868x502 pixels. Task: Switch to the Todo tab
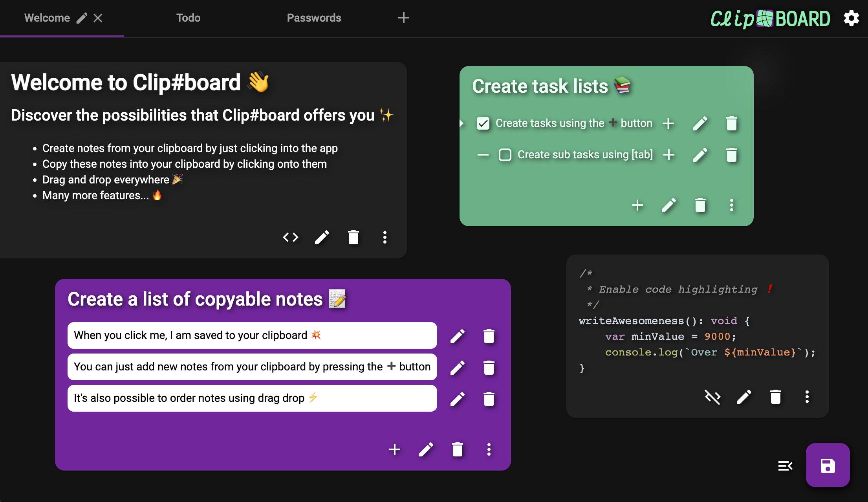[x=189, y=18]
